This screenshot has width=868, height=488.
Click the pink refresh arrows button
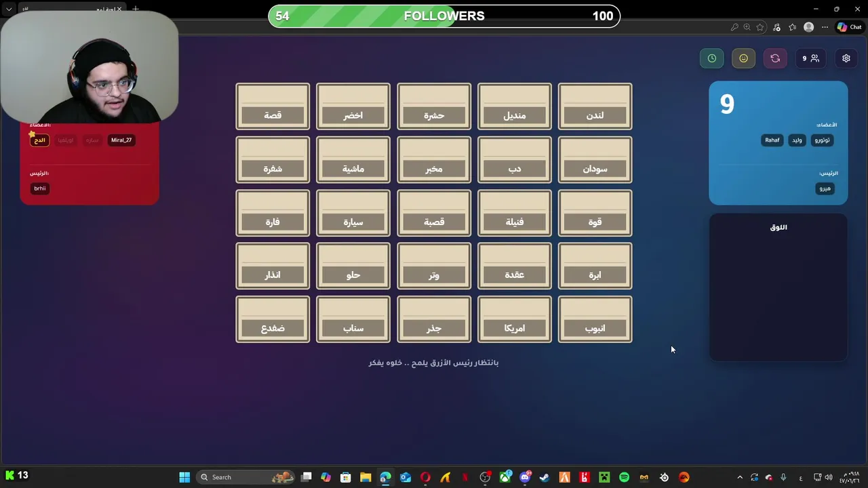[x=775, y=58]
